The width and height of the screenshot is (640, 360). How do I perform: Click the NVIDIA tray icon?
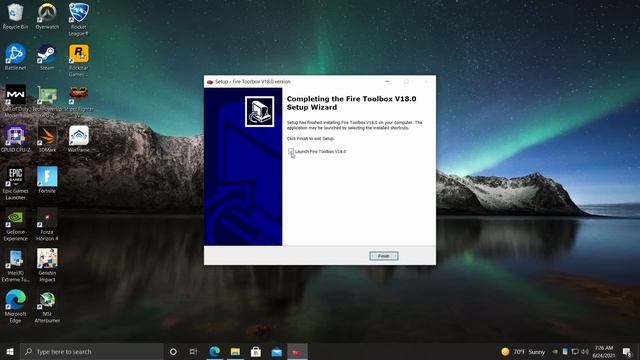point(555,351)
